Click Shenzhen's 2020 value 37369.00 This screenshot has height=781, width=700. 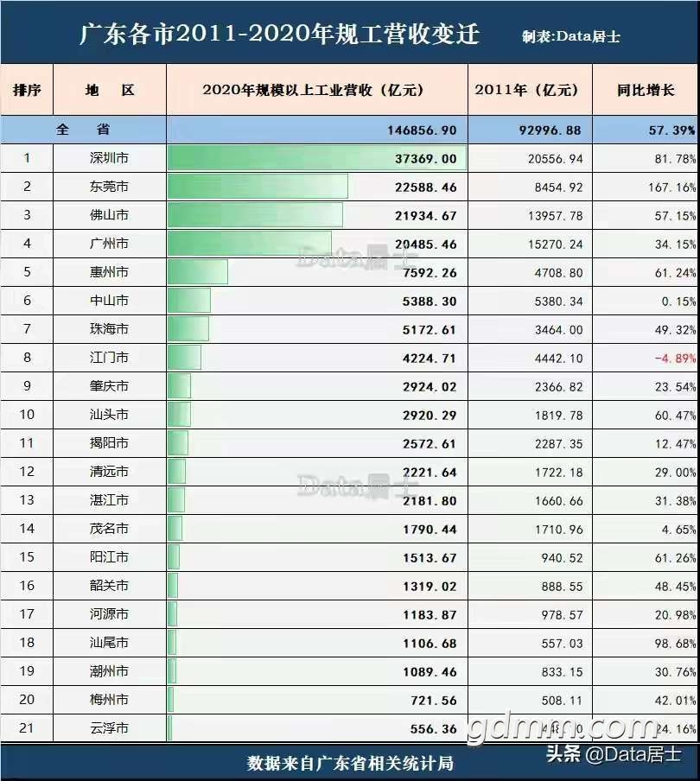(426, 159)
